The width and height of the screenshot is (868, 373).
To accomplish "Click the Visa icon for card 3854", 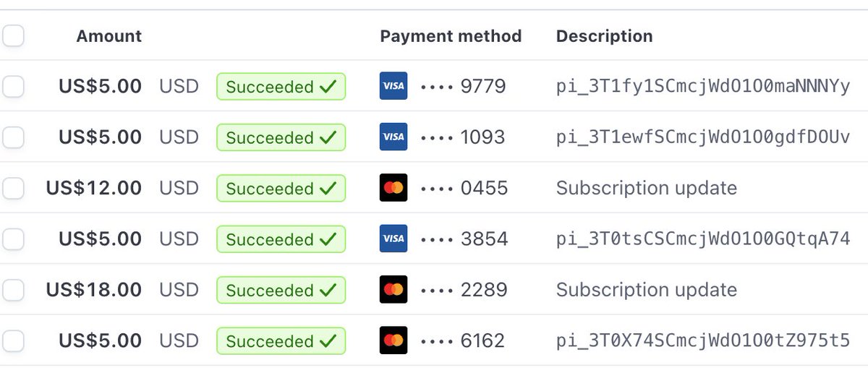I will (x=393, y=239).
